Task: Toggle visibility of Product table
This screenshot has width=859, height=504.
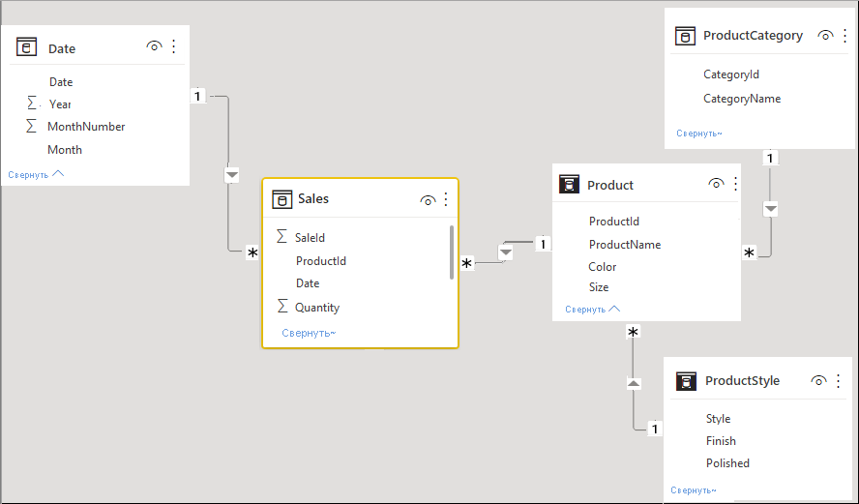Action: pos(716,183)
